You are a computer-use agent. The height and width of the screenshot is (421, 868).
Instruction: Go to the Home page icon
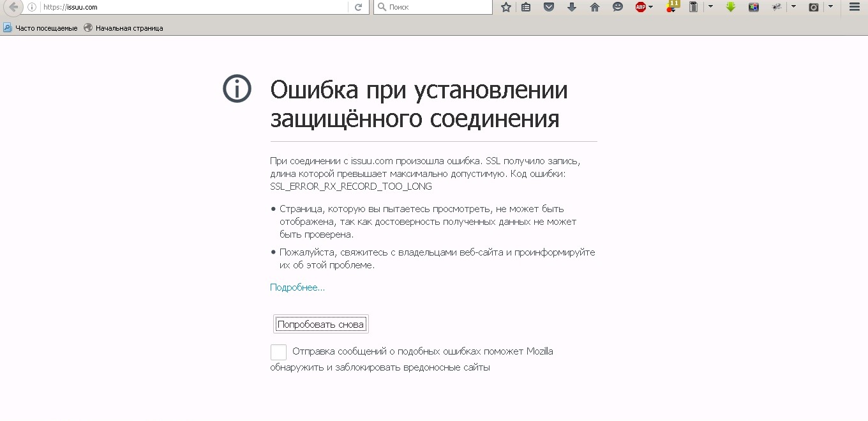coord(595,7)
